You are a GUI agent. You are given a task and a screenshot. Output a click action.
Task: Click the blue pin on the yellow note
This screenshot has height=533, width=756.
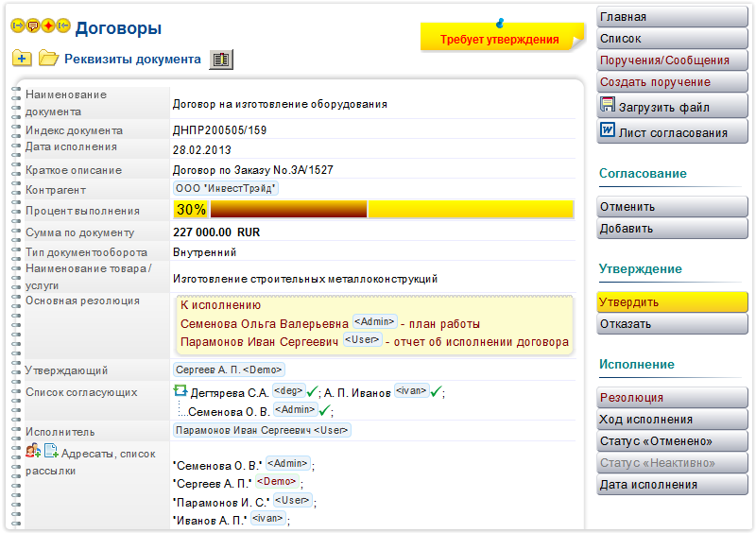click(x=500, y=23)
